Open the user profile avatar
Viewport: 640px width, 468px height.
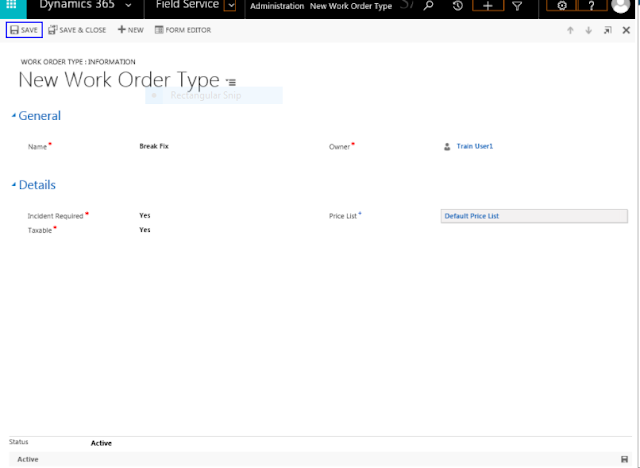[620, 5]
